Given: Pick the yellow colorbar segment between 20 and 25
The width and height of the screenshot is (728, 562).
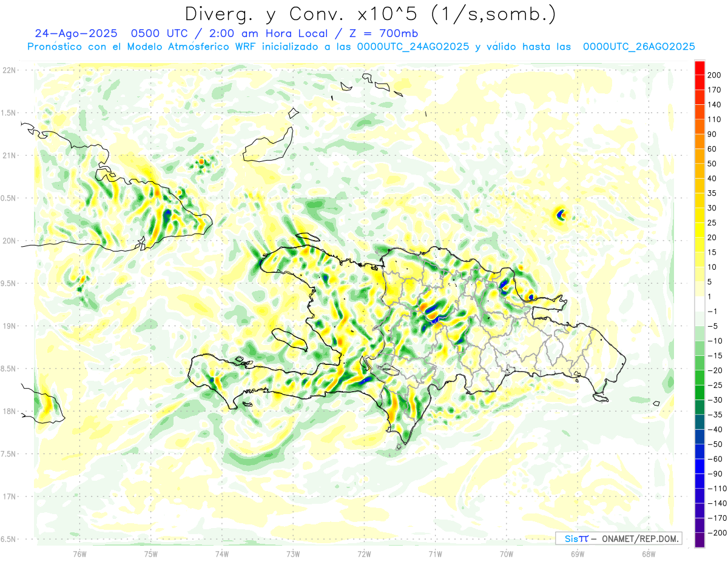Looking at the screenshot, I should coord(699,230).
